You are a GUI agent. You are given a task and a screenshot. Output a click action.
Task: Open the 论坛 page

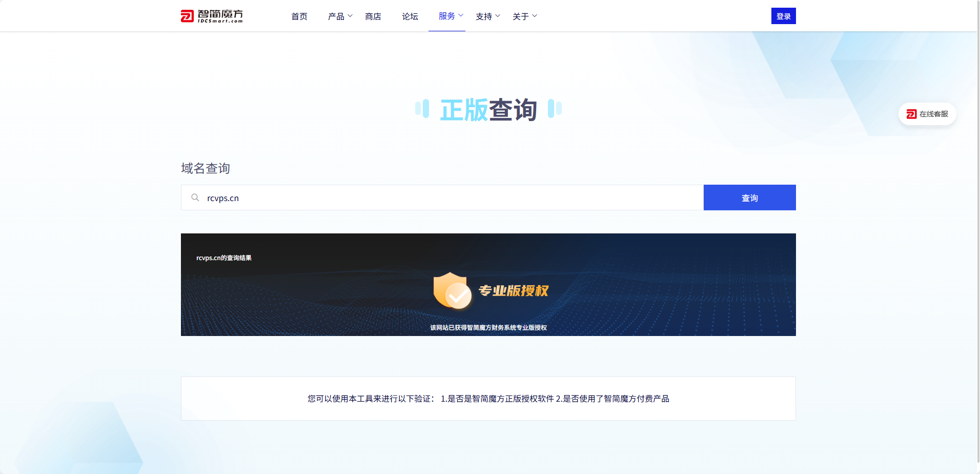[x=410, y=16]
